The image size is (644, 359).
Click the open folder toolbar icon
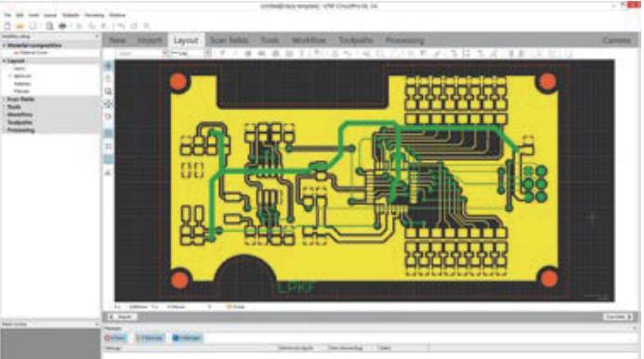pos(20,26)
